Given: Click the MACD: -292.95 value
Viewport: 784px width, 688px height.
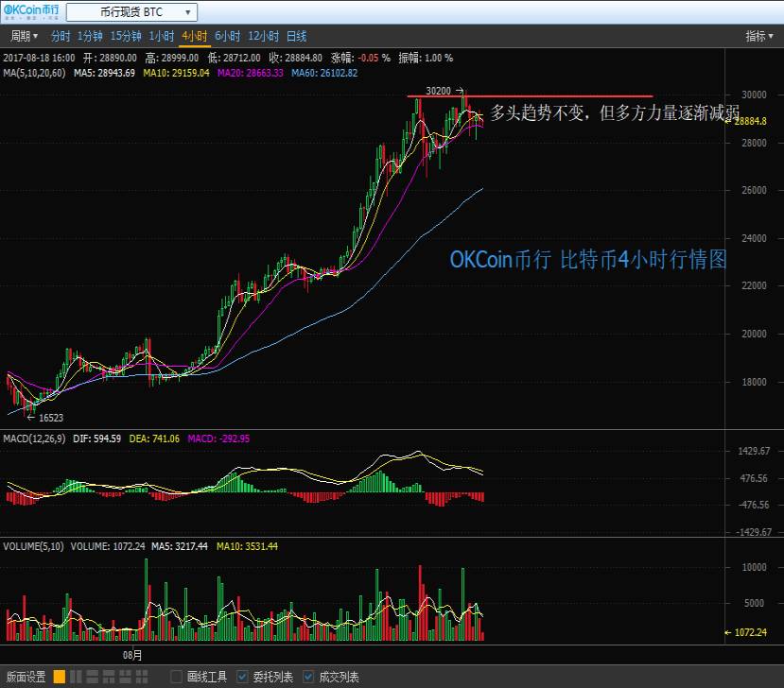Looking at the screenshot, I should (218, 439).
